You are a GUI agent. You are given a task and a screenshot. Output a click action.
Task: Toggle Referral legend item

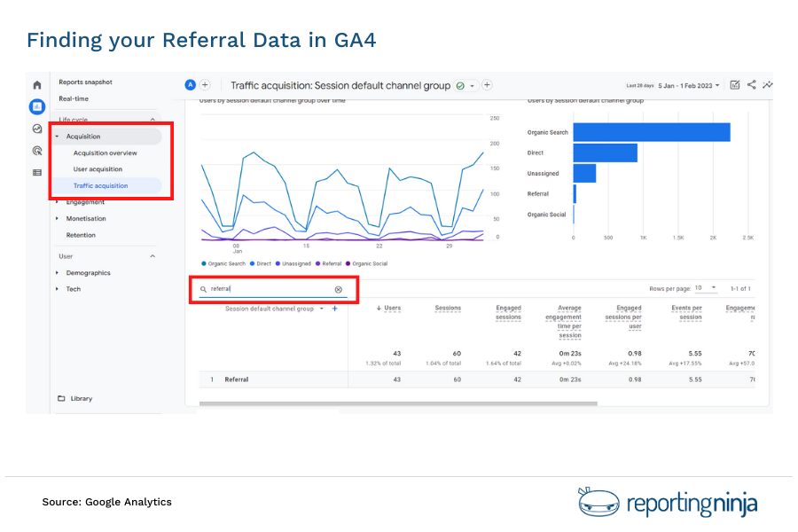pos(328,263)
